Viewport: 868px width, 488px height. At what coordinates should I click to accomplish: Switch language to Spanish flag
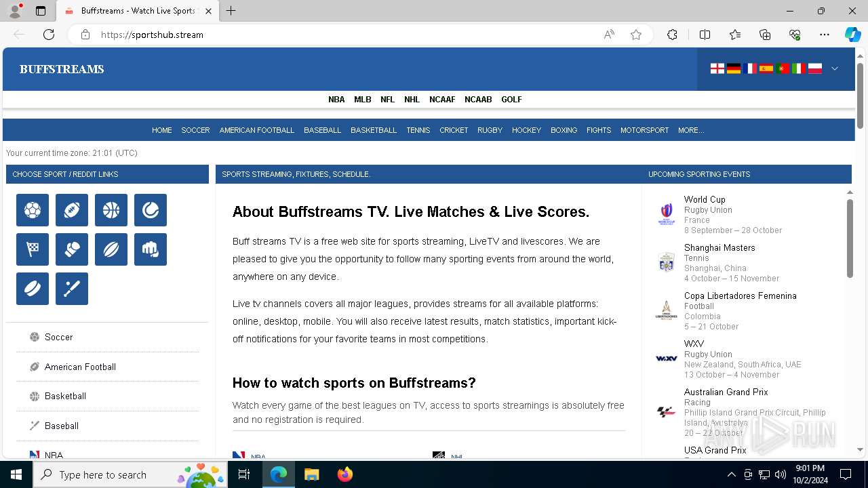(x=766, y=68)
